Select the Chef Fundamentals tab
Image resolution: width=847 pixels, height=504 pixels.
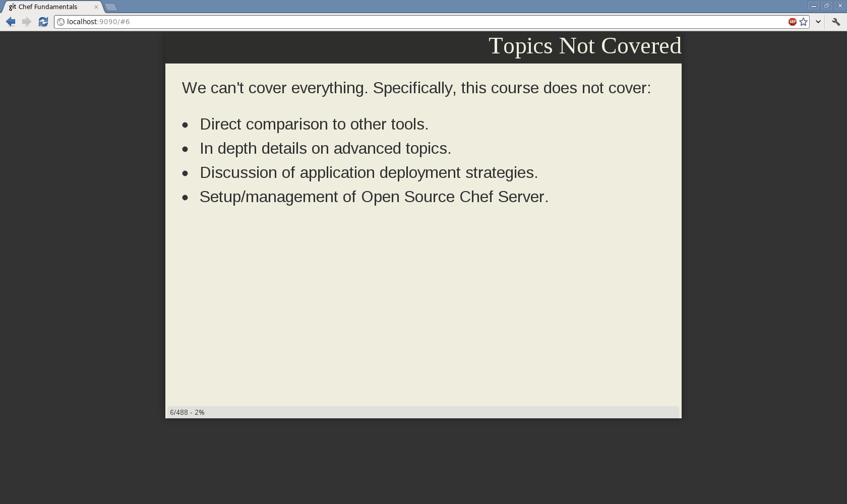(x=52, y=7)
